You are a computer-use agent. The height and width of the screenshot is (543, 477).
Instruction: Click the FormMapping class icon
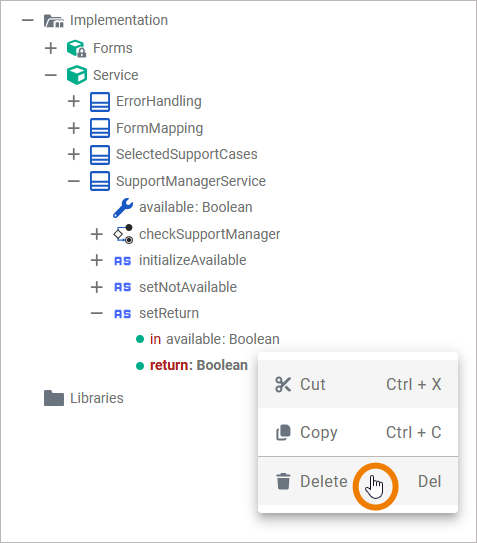[100, 128]
